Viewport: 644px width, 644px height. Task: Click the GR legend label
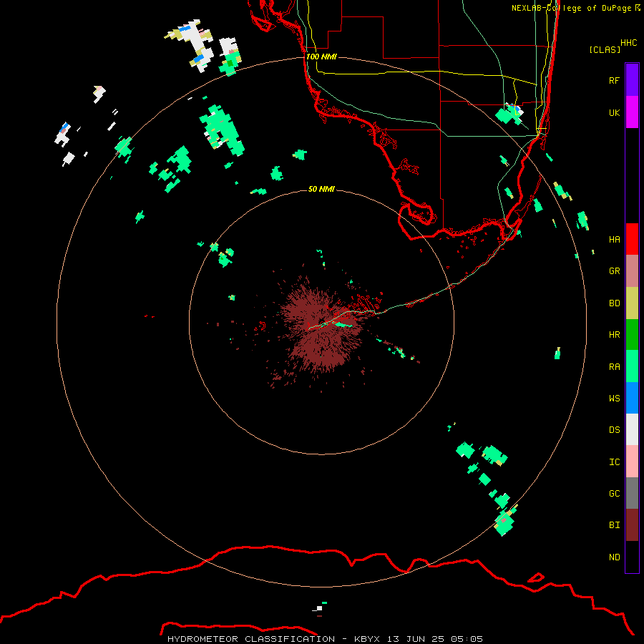[614, 271]
